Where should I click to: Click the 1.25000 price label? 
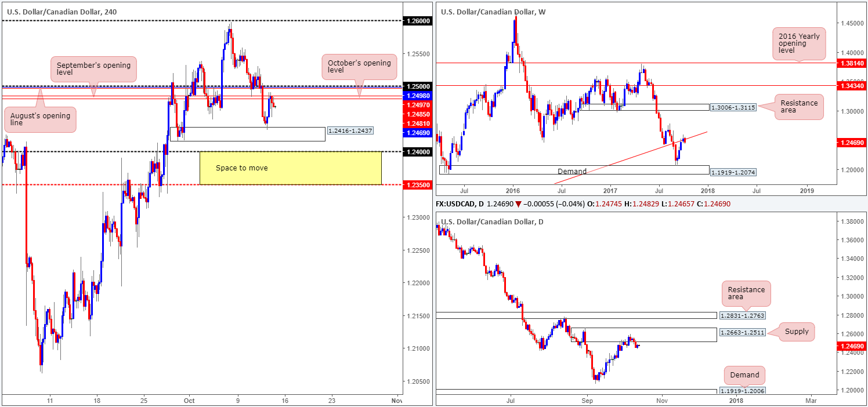[417, 86]
